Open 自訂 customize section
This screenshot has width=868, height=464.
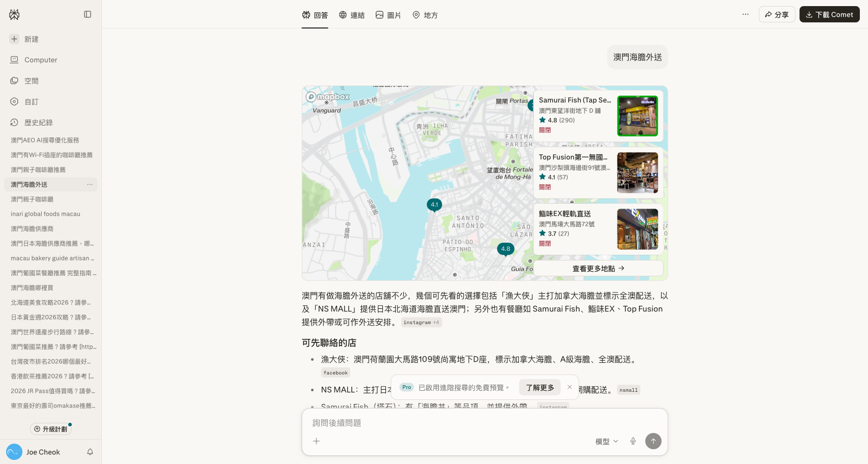pos(24,102)
